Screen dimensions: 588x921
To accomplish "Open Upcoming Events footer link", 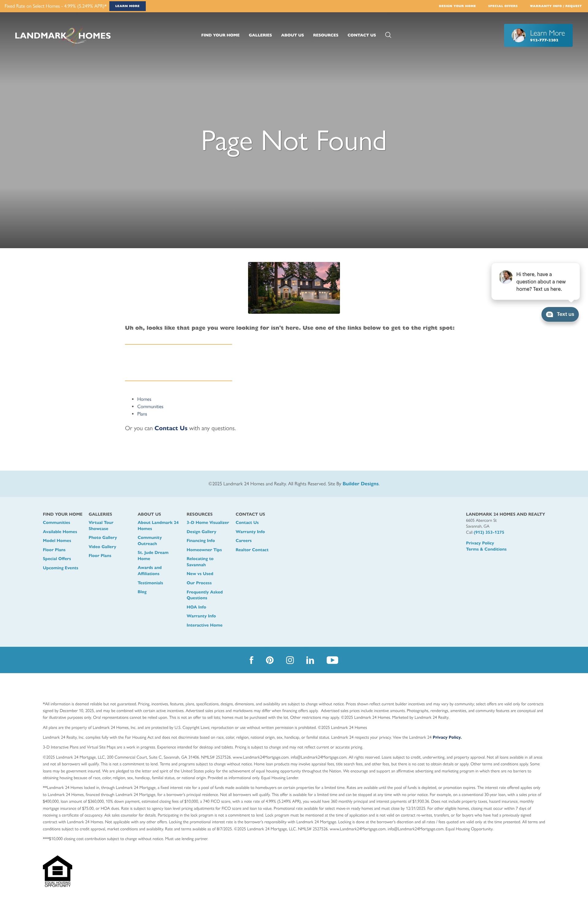I will pos(60,568).
